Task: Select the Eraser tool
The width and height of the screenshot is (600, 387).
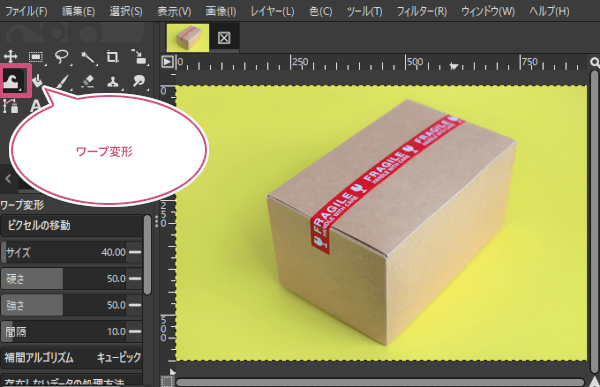Action: (88, 82)
